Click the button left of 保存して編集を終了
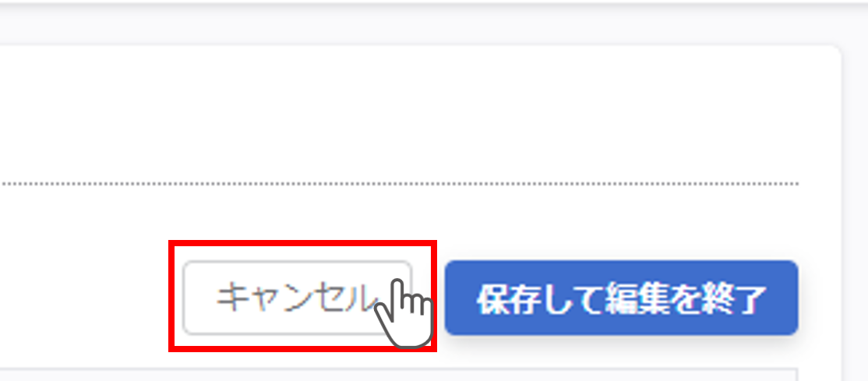Image resolution: width=868 pixels, height=381 pixels. coord(298,298)
